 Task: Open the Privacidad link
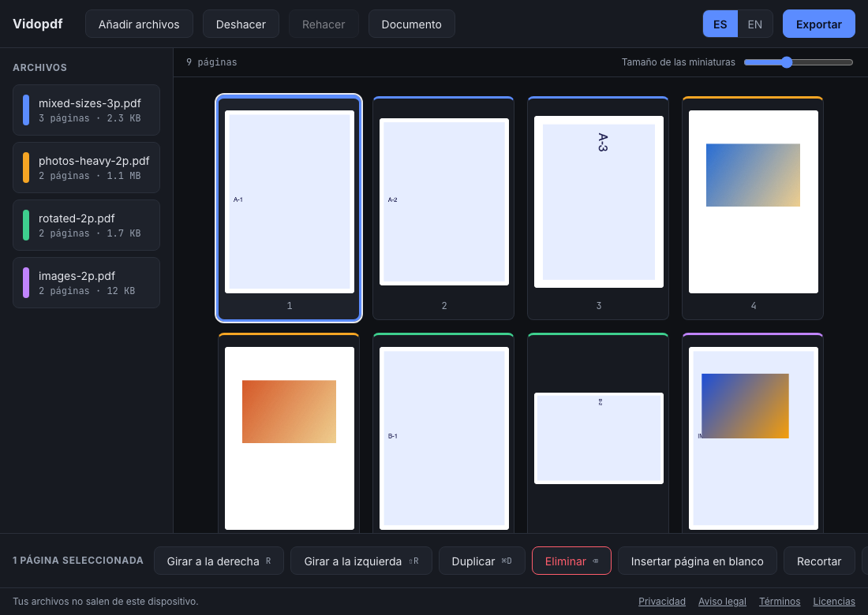(x=661, y=601)
